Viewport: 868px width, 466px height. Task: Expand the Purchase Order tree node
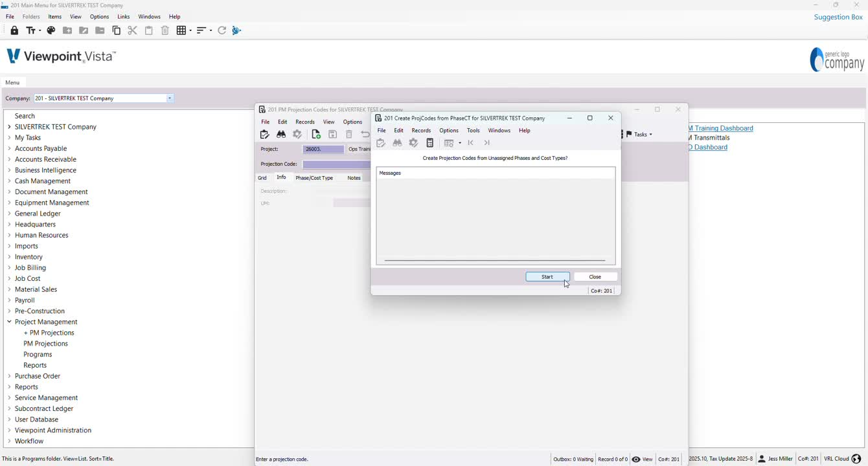(9, 376)
